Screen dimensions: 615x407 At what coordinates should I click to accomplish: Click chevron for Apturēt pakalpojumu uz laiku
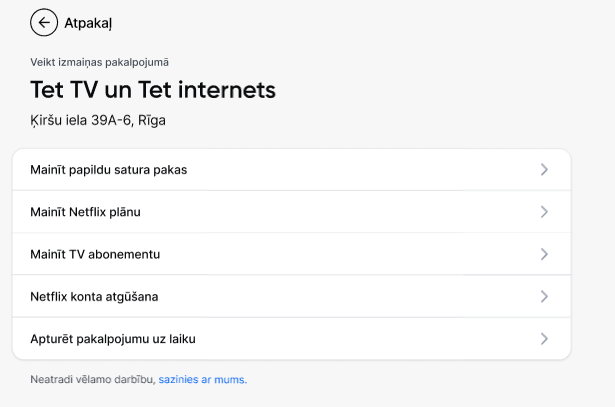tap(544, 339)
